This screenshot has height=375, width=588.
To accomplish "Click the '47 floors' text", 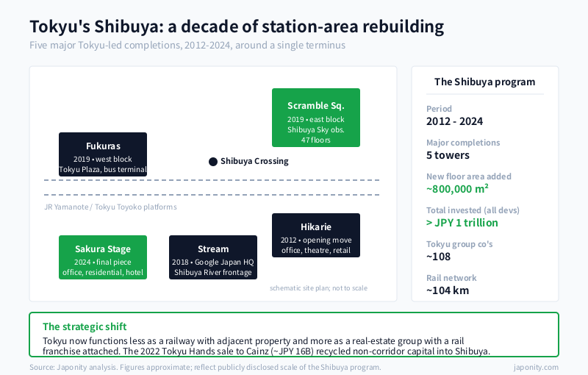I will [x=316, y=140].
